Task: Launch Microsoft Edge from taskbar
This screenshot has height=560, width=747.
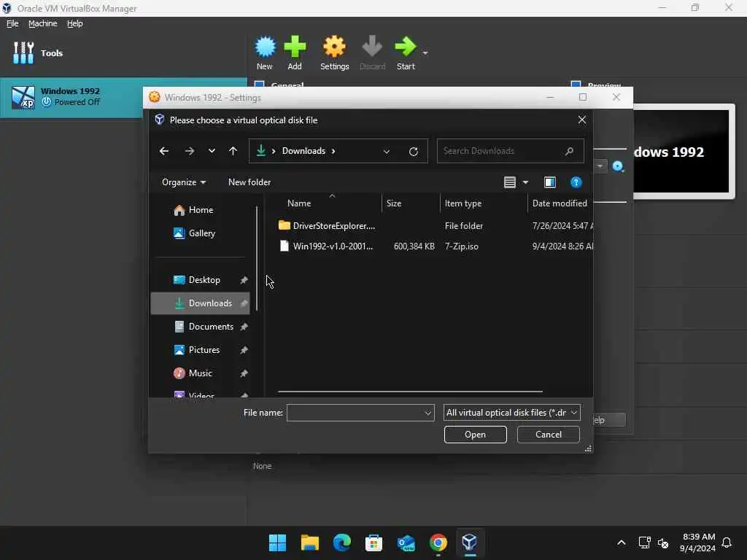Action: click(341, 542)
